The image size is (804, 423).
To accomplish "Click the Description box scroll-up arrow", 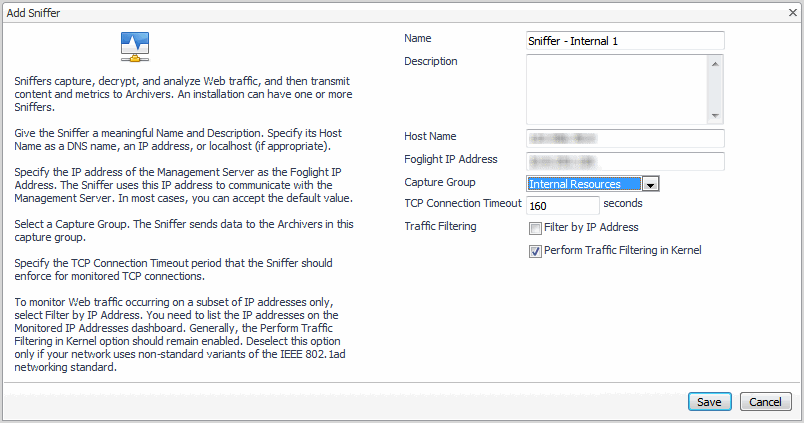I will click(x=715, y=63).
